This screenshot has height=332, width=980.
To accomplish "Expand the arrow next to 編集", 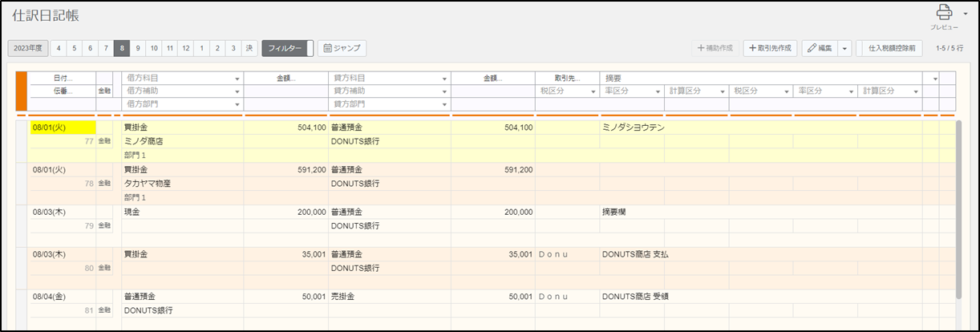I will (844, 49).
